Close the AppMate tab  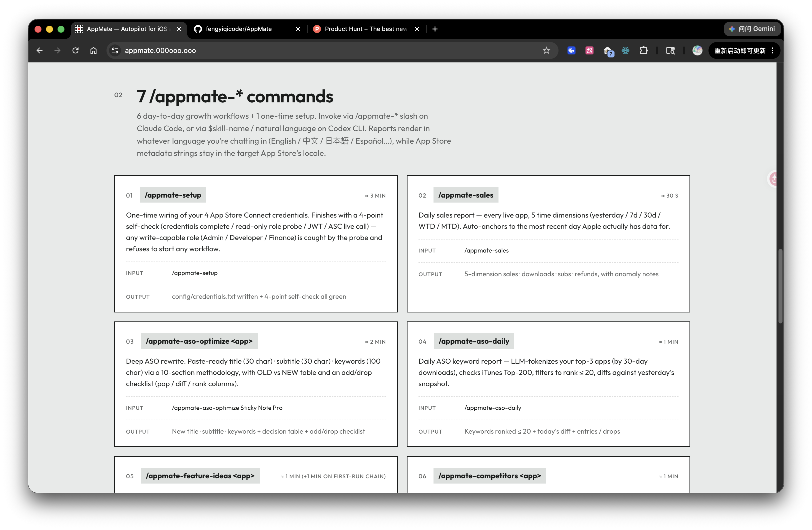click(x=179, y=29)
